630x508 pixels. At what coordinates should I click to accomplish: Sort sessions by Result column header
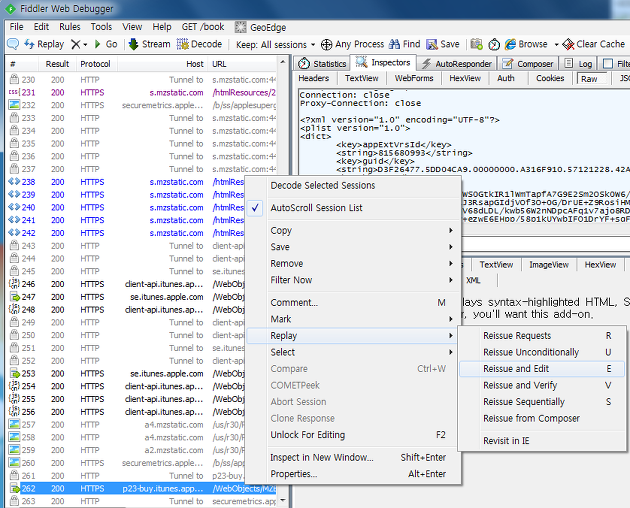[x=57, y=64]
